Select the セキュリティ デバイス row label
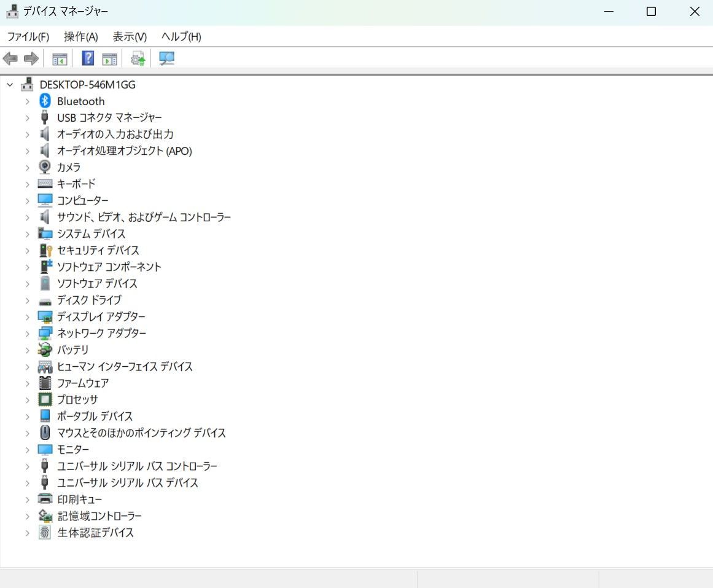This screenshot has height=588, width=713. click(x=98, y=250)
